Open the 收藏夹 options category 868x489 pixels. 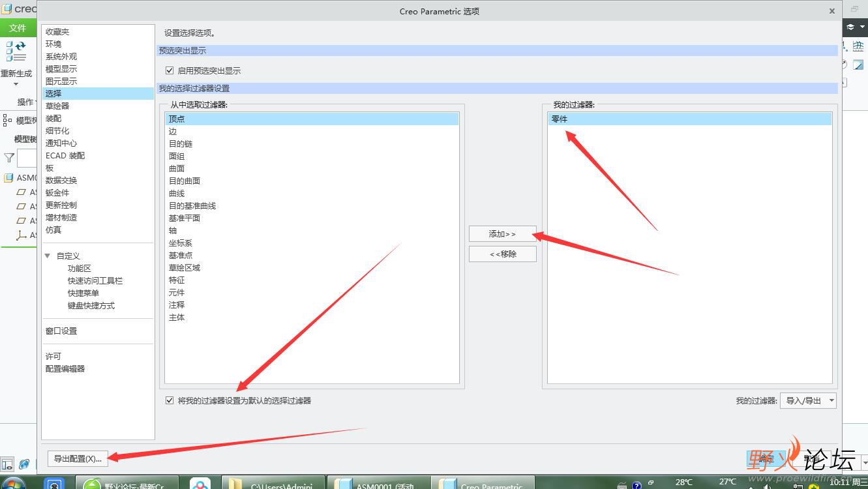(57, 31)
